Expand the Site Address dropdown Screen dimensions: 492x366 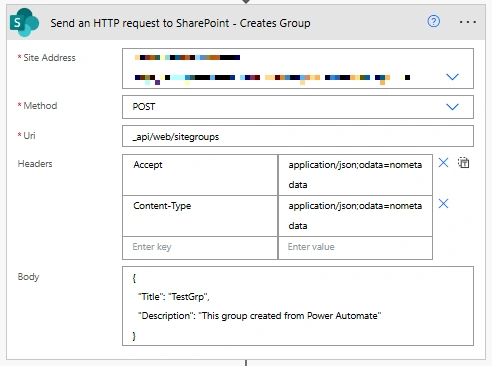[x=452, y=77]
